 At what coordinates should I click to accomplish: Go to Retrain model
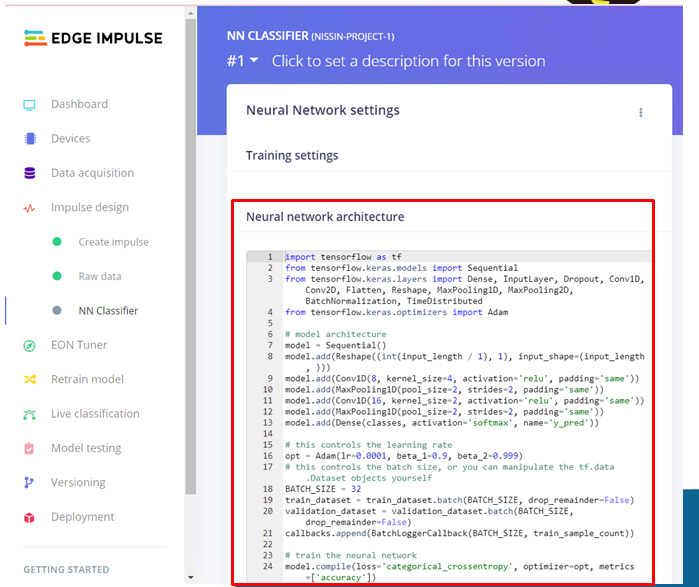click(87, 379)
